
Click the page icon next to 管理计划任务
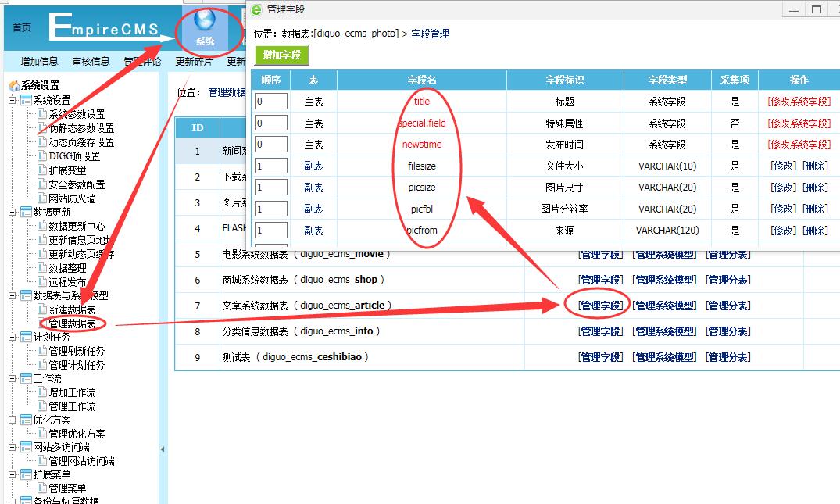(x=41, y=365)
